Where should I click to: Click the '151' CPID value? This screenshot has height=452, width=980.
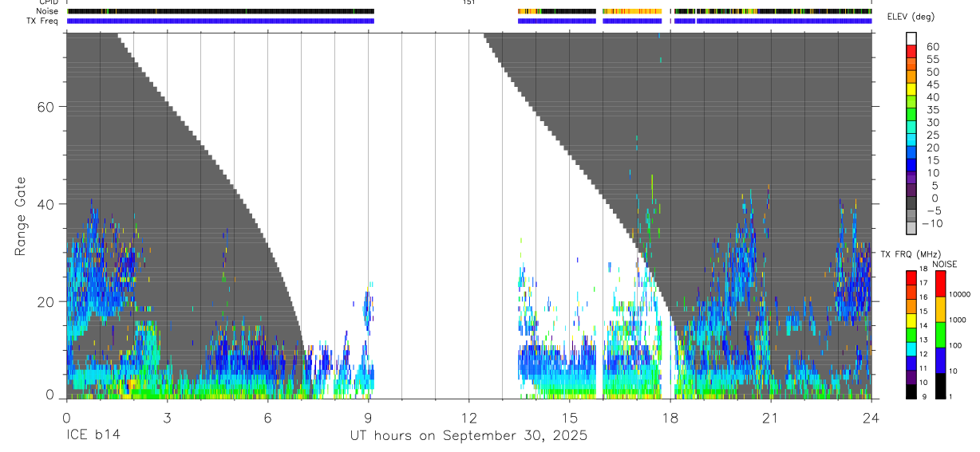pyautogui.click(x=469, y=2)
